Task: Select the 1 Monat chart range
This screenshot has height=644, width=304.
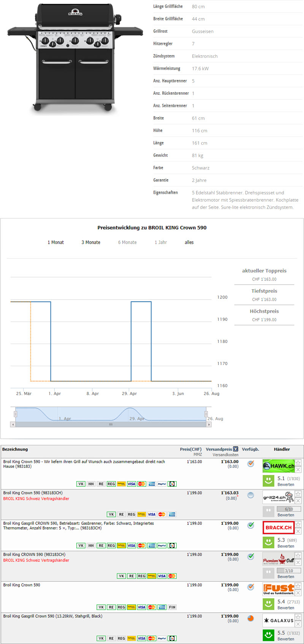Action: (x=55, y=242)
